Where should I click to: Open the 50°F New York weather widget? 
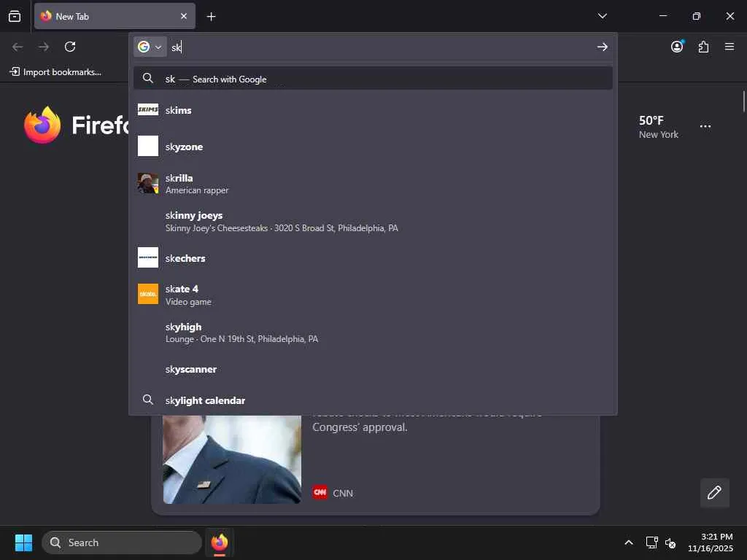click(659, 127)
